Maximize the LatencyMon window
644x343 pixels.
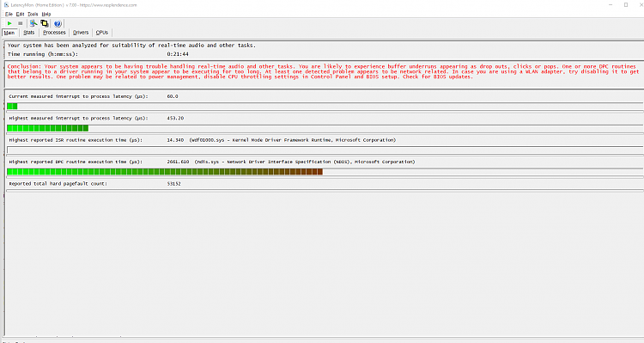(x=626, y=5)
